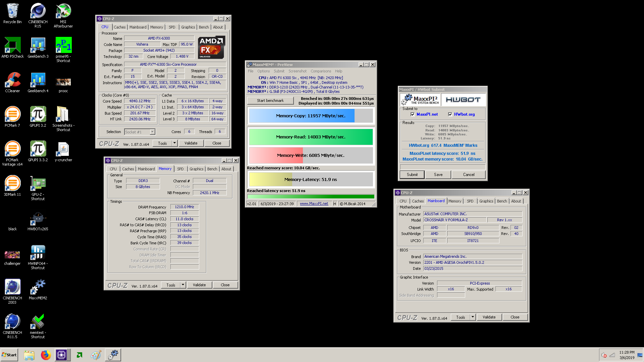
Task: Open prime95 shortcut desktop icon
Action: [x=63, y=50]
